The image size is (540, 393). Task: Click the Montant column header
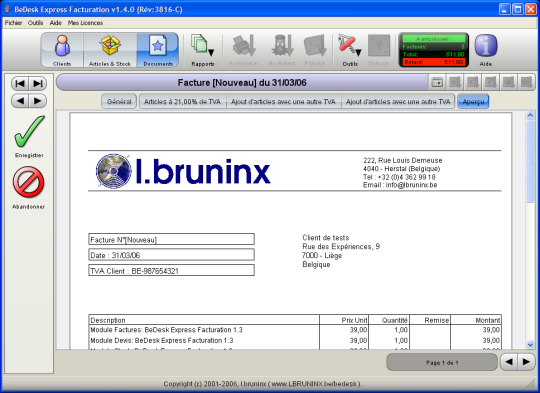click(476, 320)
